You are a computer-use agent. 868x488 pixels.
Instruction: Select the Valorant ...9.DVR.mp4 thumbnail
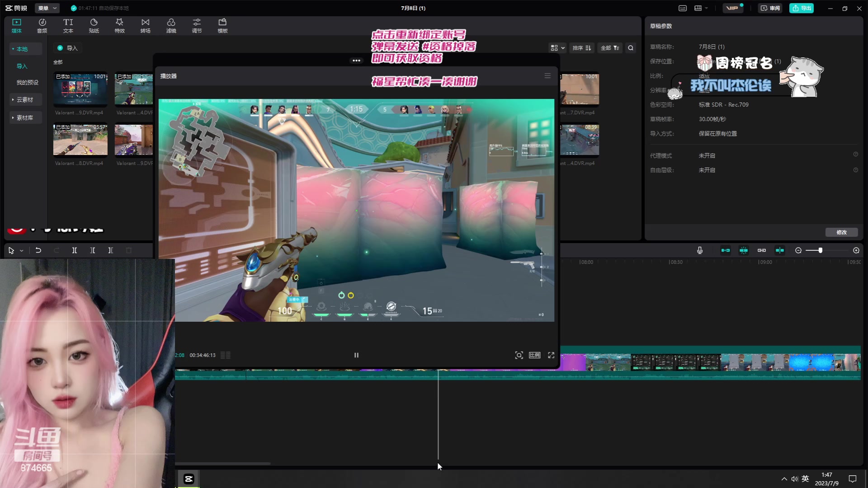click(x=80, y=89)
